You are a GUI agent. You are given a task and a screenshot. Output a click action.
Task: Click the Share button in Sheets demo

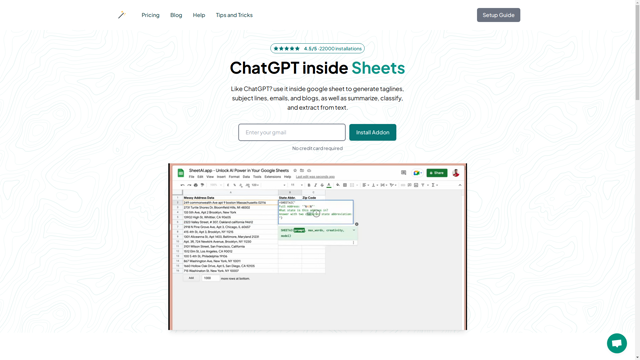(x=437, y=173)
